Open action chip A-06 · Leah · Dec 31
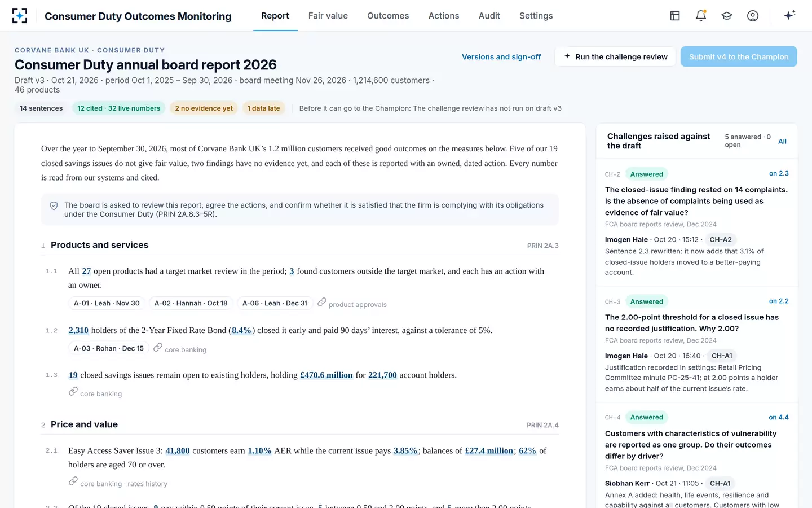812x508 pixels. [x=275, y=303]
